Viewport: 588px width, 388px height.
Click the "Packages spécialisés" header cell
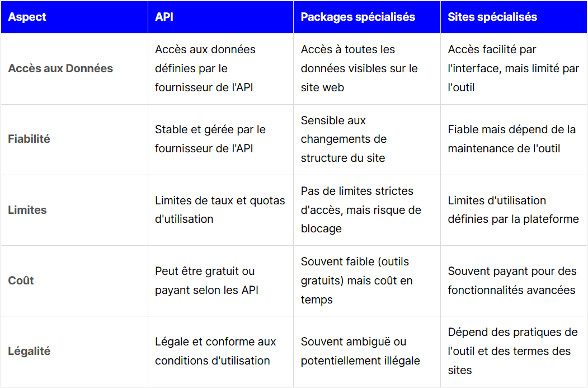point(358,17)
